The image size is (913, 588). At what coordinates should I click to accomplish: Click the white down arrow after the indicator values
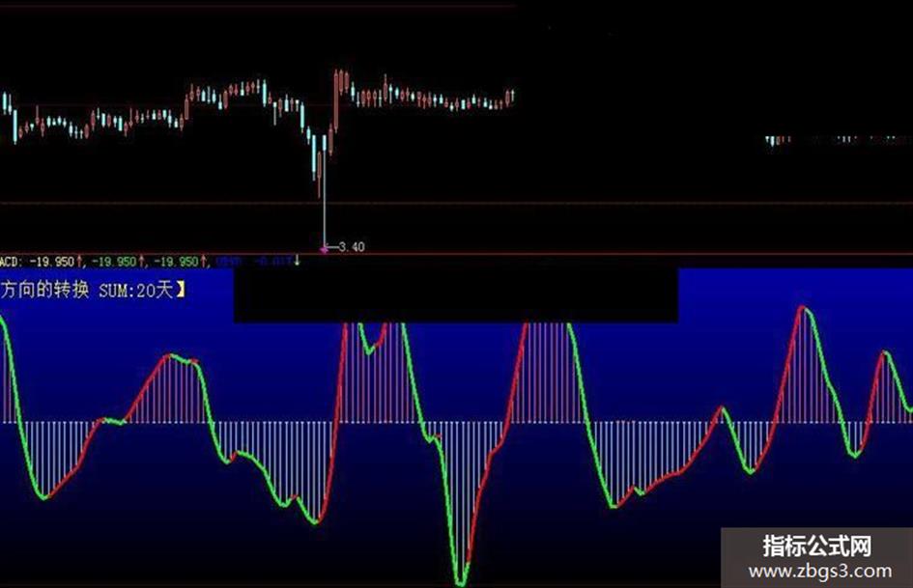pos(297,261)
